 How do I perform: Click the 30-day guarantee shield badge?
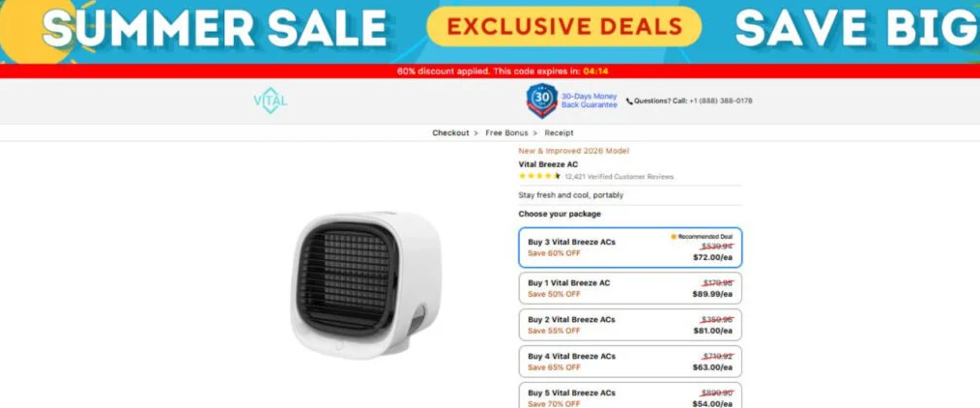pyautogui.click(x=542, y=101)
